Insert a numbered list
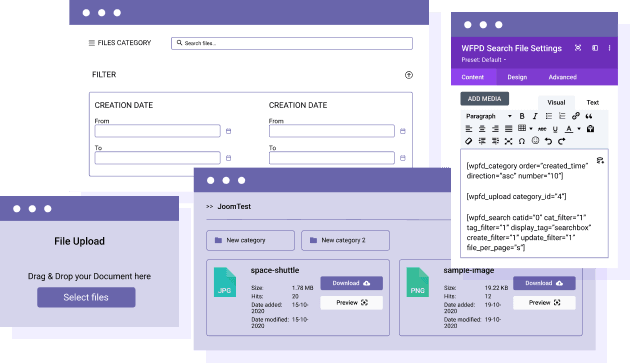 (x=562, y=116)
